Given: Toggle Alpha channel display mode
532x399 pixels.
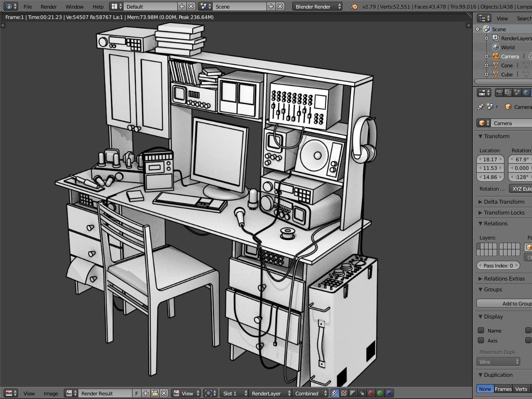Looking at the screenshot, I should (x=353, y=393).
